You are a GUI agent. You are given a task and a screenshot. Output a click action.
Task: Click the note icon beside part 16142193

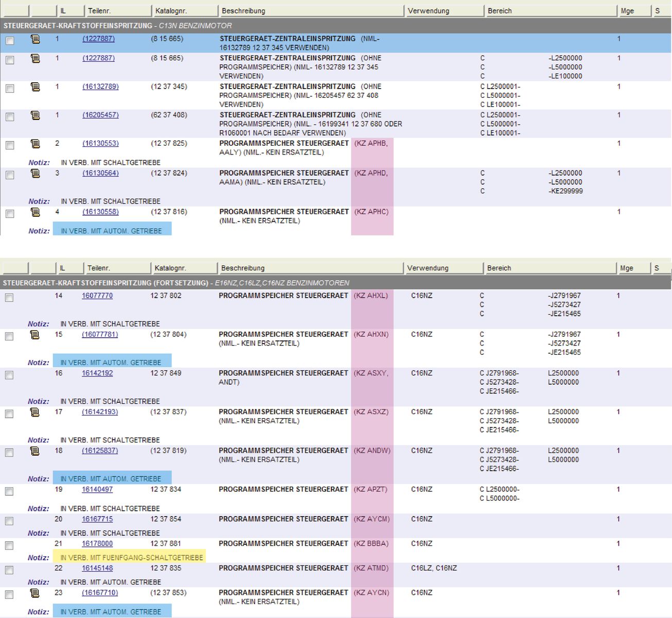pos(35,412)
